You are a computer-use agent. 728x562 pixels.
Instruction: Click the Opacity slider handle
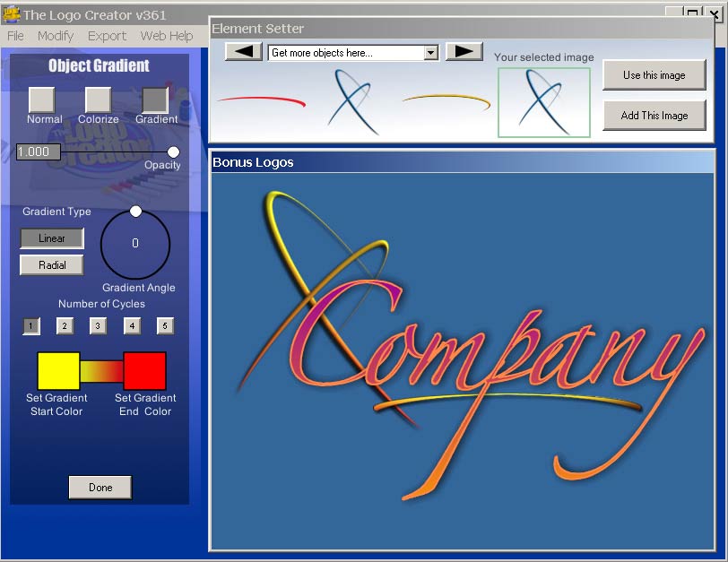pos(173,152)
